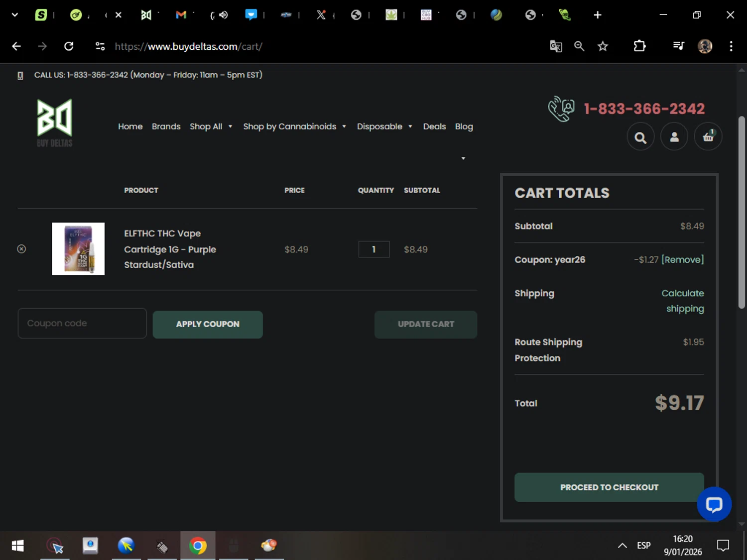Expand the small arrow below Blog
This screenshot has height=560, width=747.
463,158
